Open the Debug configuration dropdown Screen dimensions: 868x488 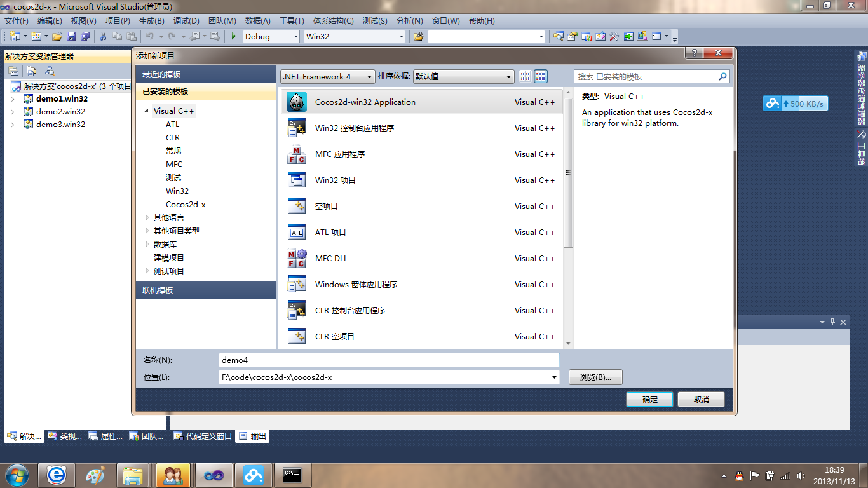click(295, 36)
